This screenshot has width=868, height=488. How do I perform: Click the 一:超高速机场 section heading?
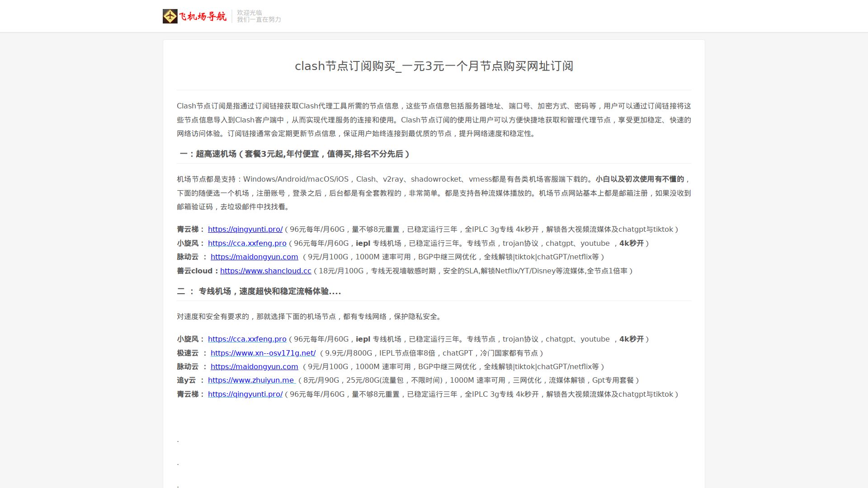(x=294, y=154)
